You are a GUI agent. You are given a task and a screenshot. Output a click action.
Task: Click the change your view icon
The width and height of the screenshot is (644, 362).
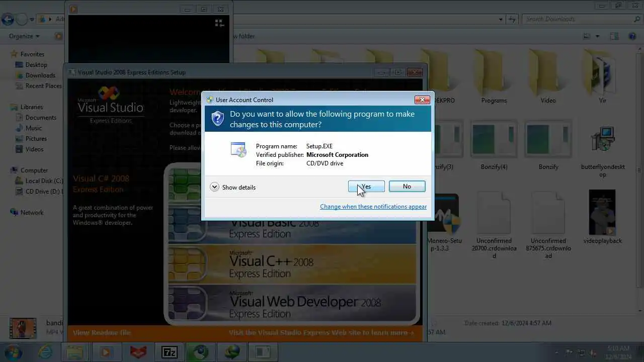click(587, 36)
